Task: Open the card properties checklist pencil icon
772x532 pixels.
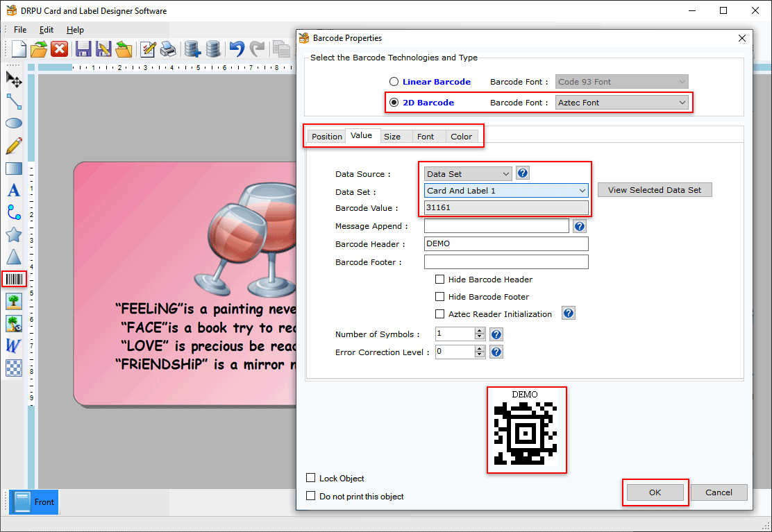Action: click(148, 49)
